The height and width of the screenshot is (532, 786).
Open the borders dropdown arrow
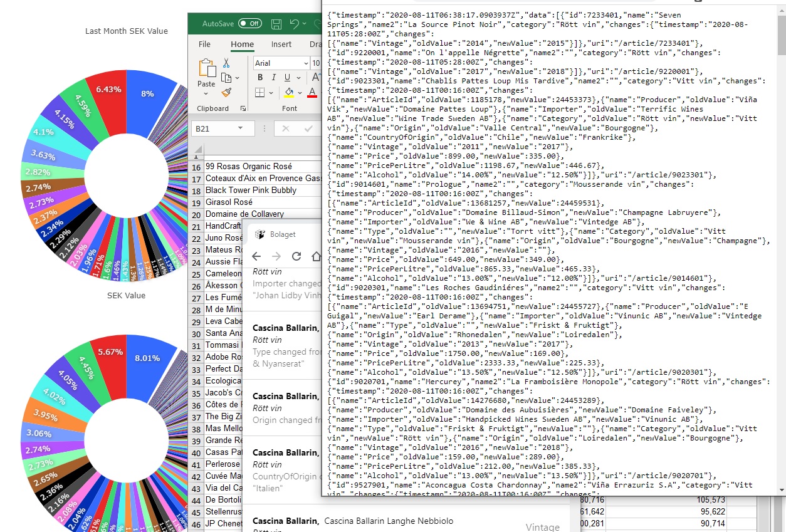(272, 93)
